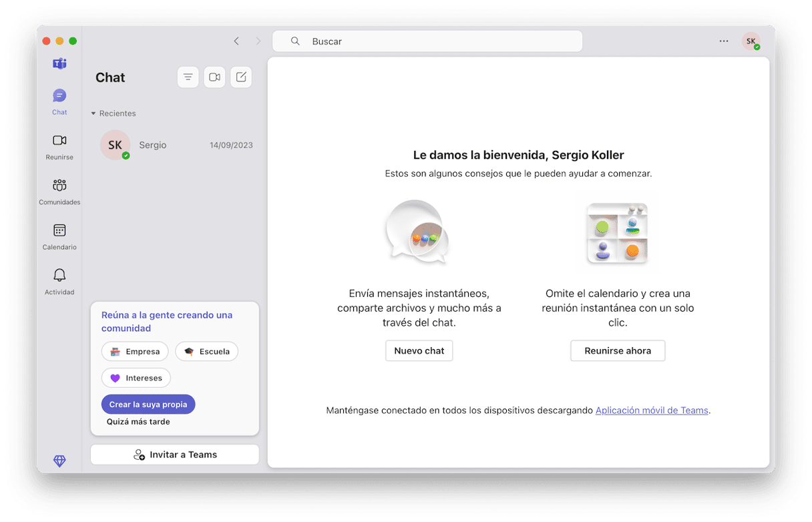Start a video call from chat header

214,77
